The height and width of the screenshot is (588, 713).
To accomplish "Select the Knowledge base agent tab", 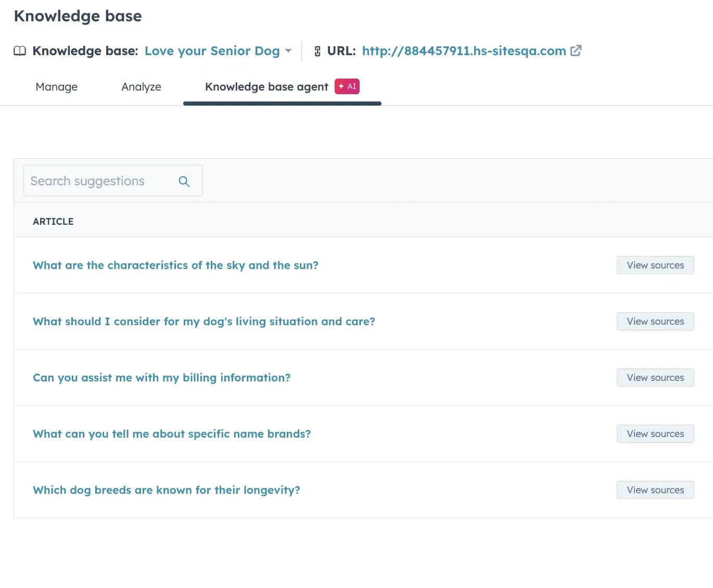I will coord(266,87).
